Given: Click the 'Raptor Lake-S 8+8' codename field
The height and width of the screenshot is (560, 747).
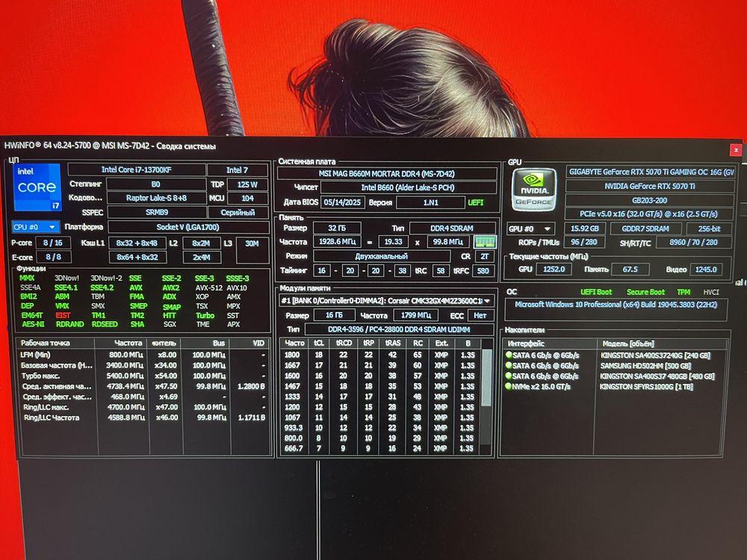Looking at the screenshot, I should 156,198.
